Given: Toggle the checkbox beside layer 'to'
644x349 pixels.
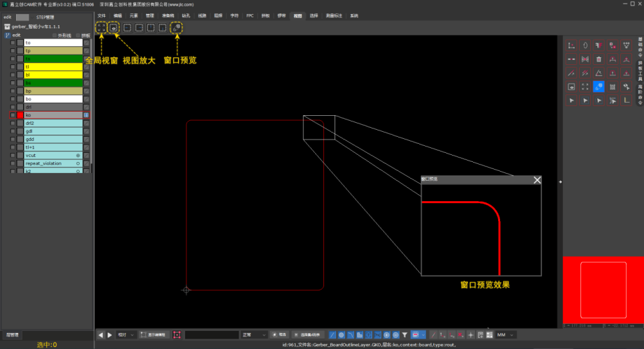Looking at the screenshot, I should click(x=13, y=43).
